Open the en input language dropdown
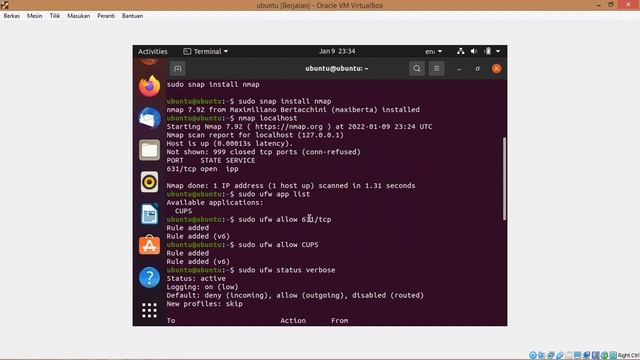The width and height of the screenshot is (640, 360). (433, 51)
